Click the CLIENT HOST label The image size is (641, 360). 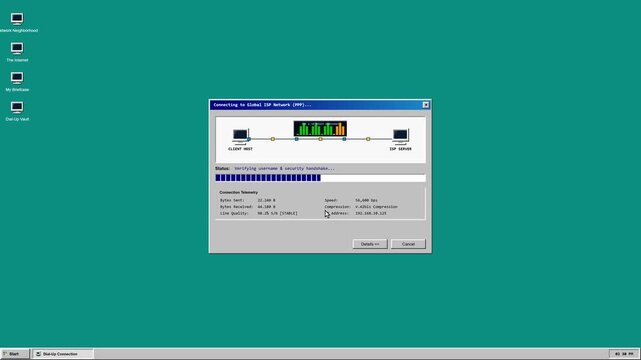240,149
